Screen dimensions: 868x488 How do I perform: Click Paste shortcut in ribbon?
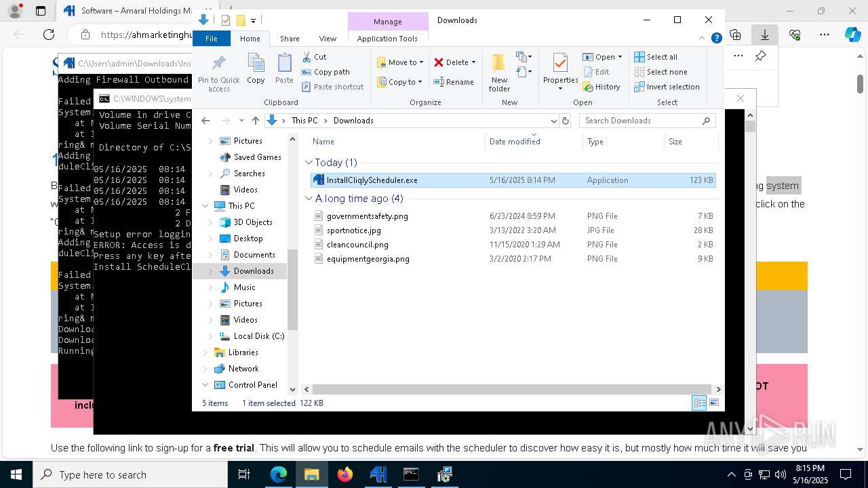[332, 87]
